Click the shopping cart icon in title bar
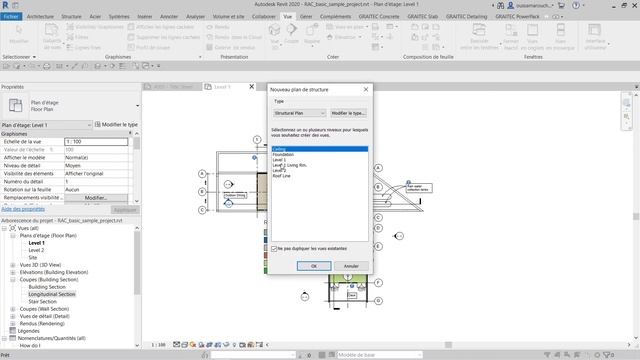The image size is (640, 360). (x=561, y=5)
